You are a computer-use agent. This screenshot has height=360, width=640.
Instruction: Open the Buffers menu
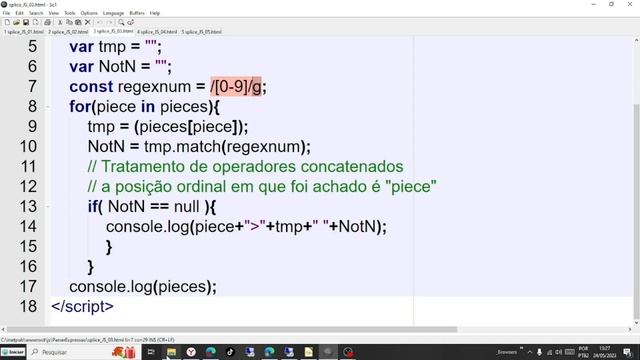pos(137,13)
